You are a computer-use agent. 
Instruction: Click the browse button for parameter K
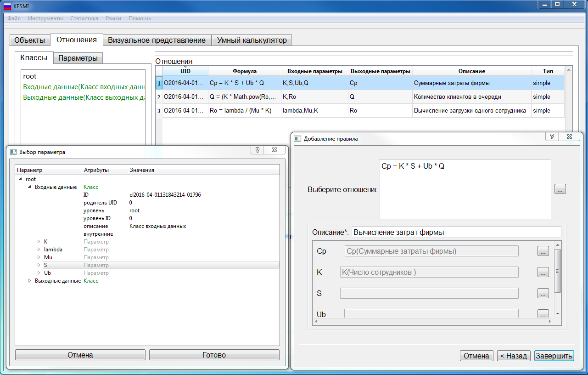[543, 272]
